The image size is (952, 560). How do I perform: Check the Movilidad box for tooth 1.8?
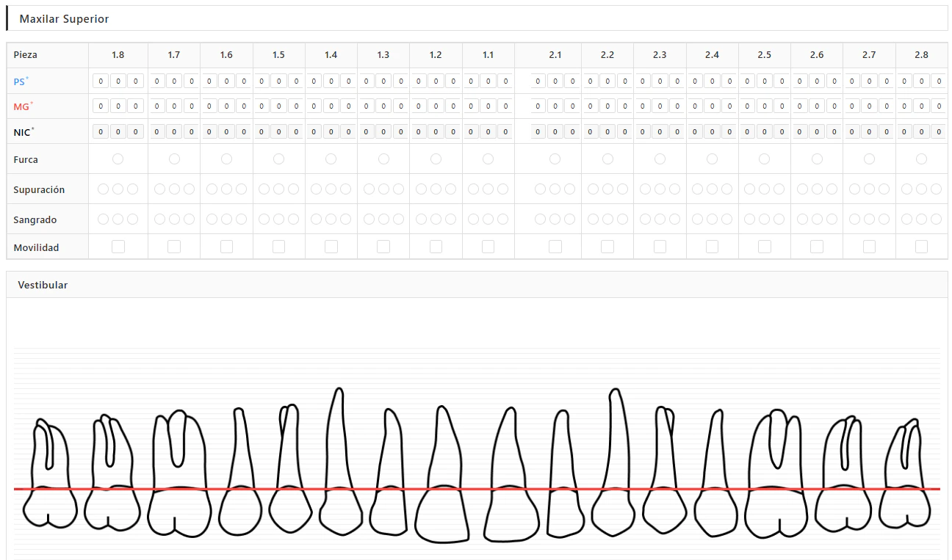coord(118,247)
